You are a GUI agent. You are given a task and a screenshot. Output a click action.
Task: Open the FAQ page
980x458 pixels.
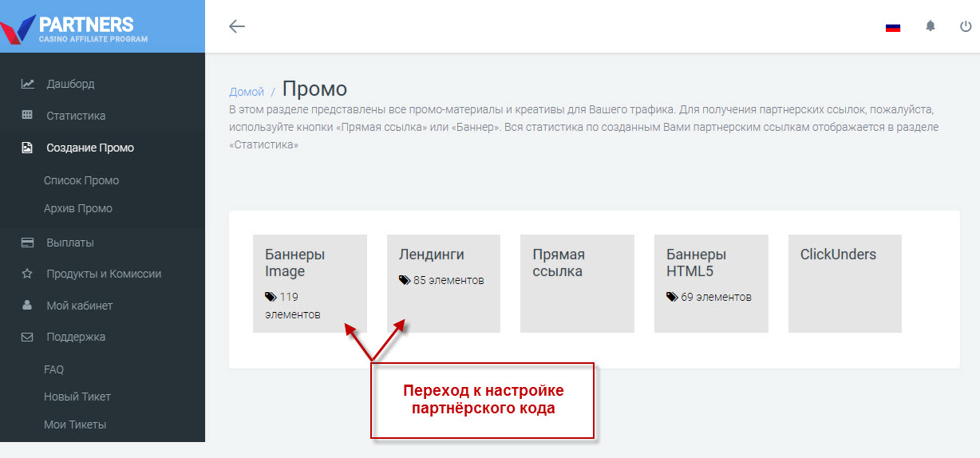pos(53,369)
